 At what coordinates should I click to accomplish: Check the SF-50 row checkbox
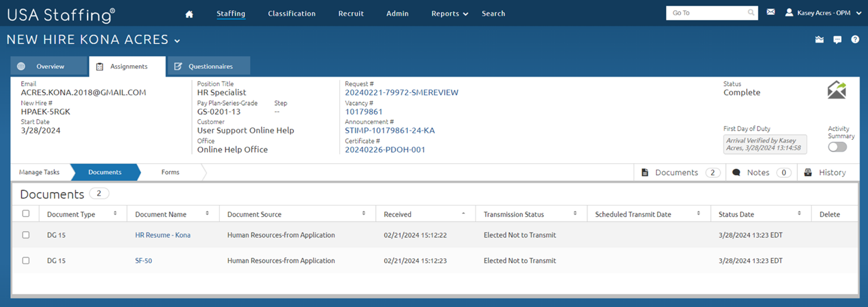point(25,261)
